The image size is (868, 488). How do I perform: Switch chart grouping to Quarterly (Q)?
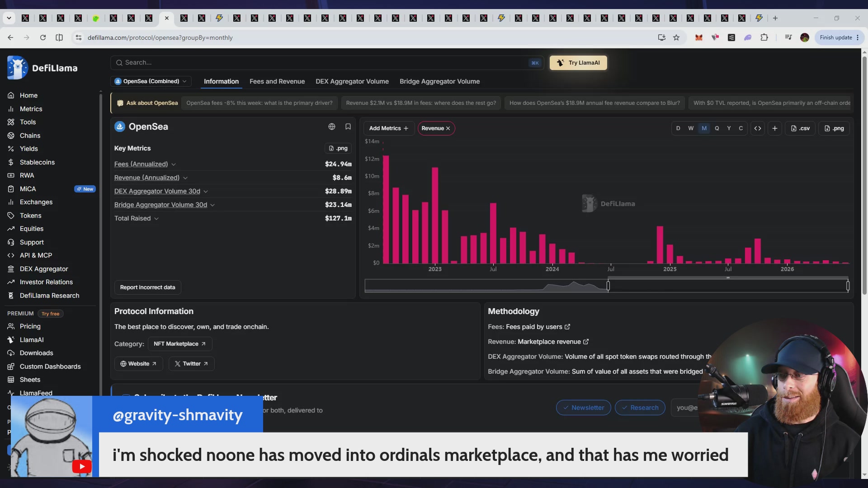(717, 128)
